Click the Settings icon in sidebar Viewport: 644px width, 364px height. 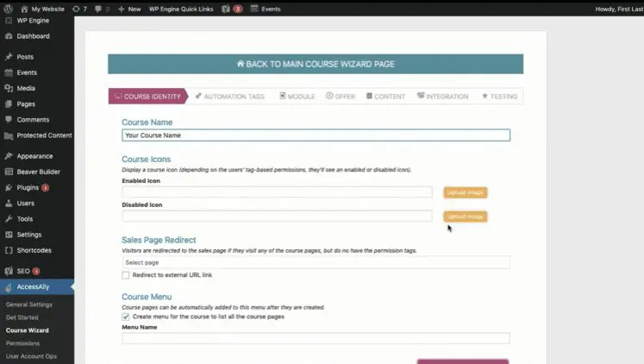tap(9, 235)
